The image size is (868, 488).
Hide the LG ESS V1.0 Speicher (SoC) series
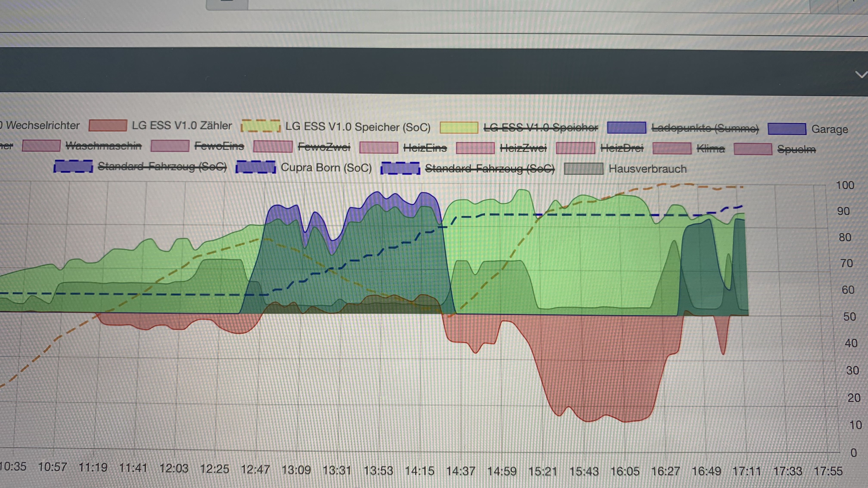coord(358,127)
